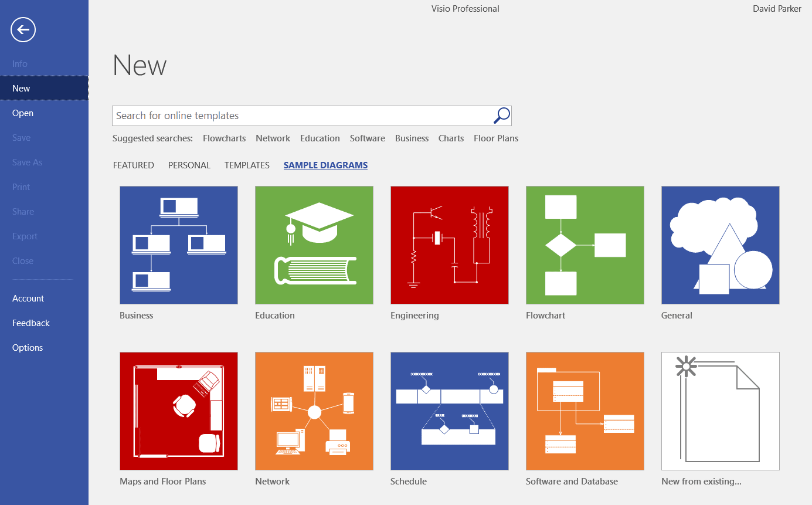Open the General sample diagram
The height and width of the screenshot is (505, 812).
[x=720, y=245]
